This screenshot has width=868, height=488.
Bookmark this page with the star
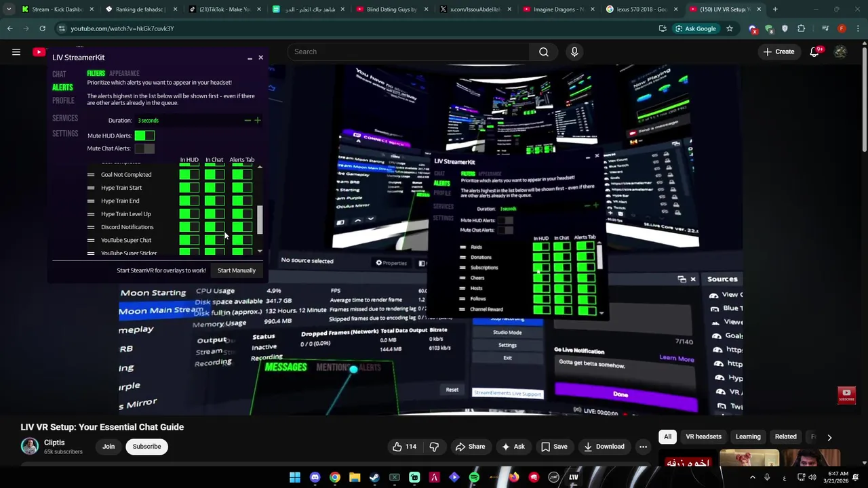click(730, 28)
